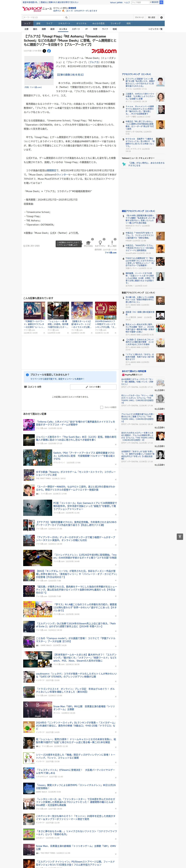Image resolution: width=186 pixels, height=868 pixels.
Task: Select the 国内 category
Action: point(35,29)
